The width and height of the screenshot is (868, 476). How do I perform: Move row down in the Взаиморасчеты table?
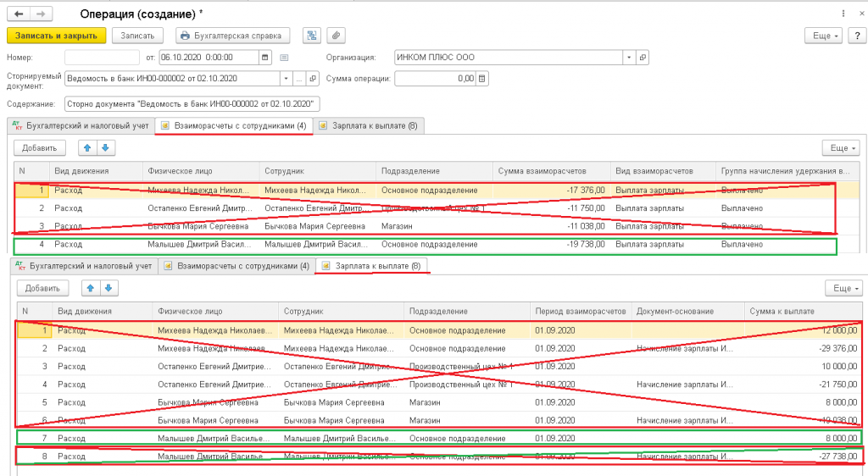105,147
